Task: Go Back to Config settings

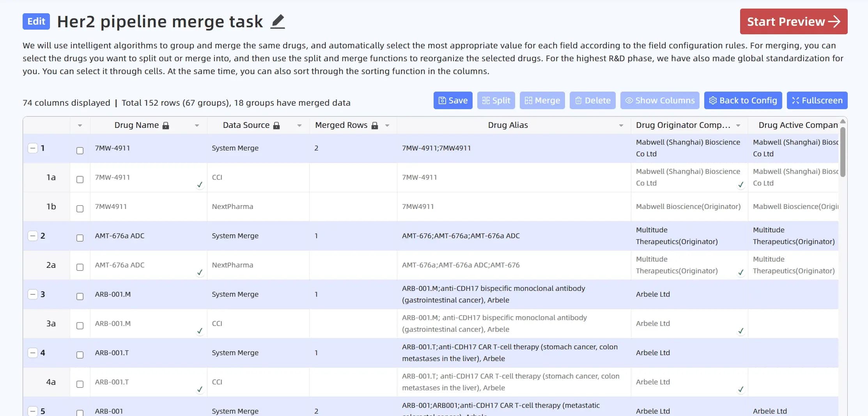Action: click(743, 101)
